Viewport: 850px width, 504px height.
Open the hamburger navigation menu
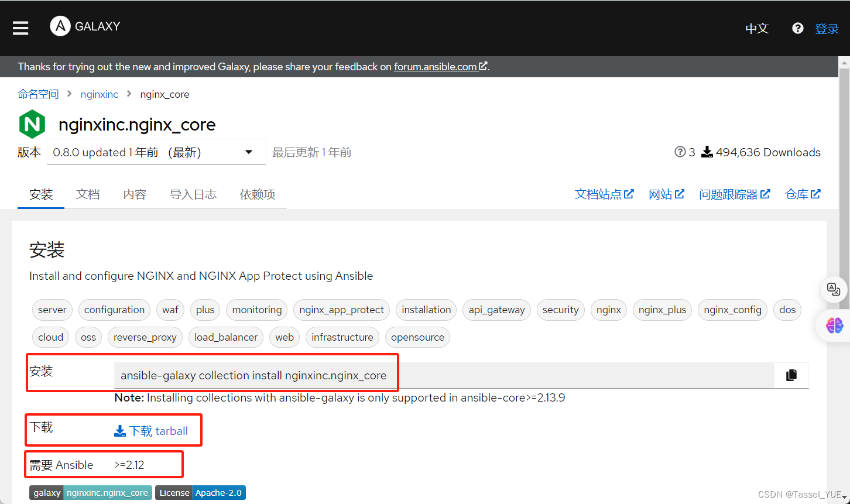pos(20,28)
